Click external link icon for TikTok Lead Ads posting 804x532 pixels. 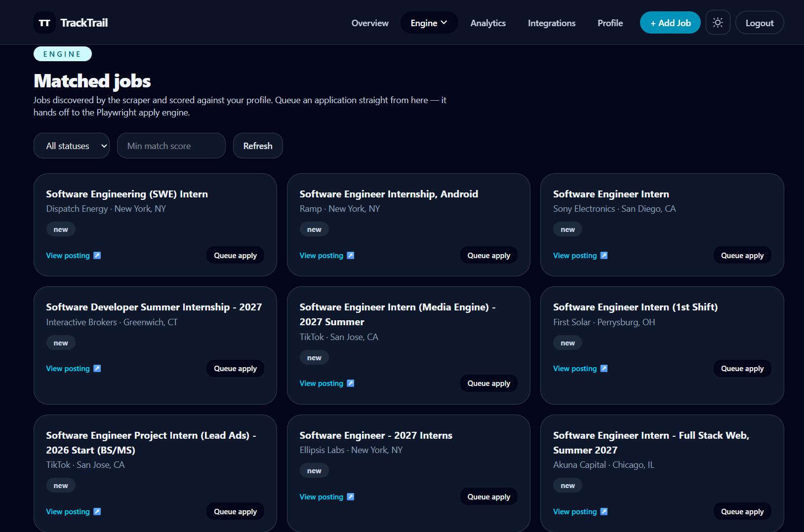pos(97,512)
